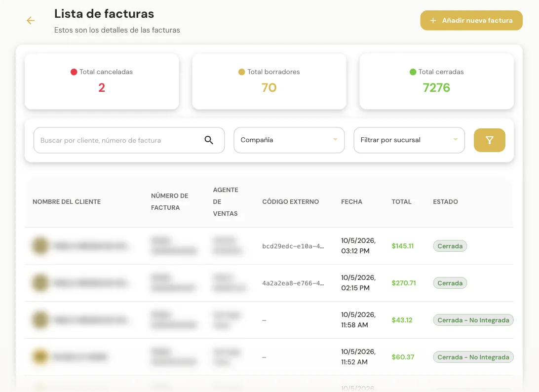
Task: Click the NÚMERO DE FACTURA column header
Action: (169, 202)
